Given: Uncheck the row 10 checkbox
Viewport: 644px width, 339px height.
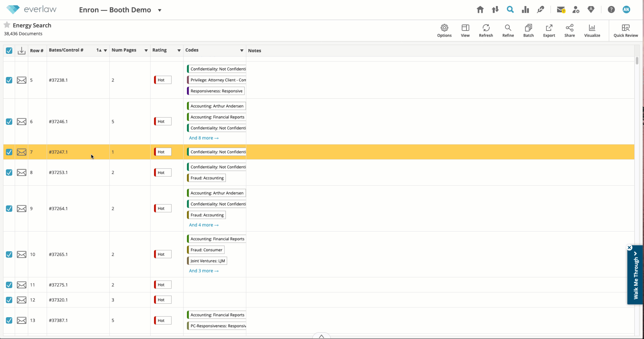Looking at the screenshot, I should tap(9, 254).
